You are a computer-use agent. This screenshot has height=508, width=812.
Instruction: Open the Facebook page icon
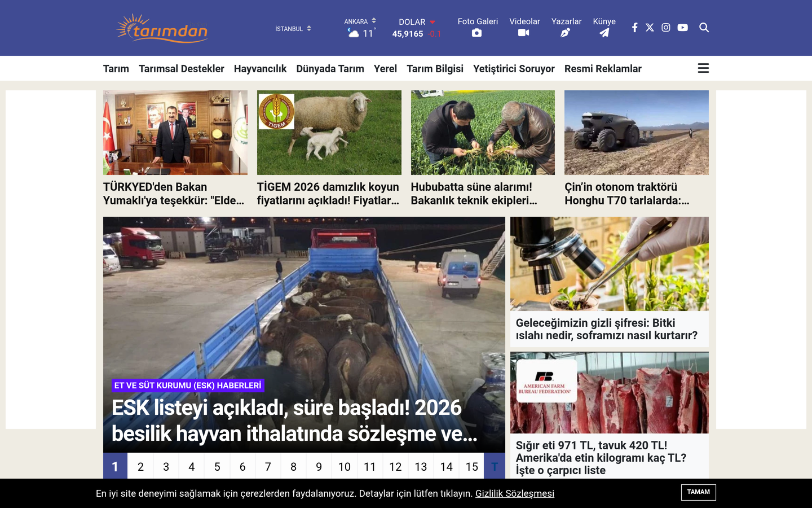[x=634, y=28]
